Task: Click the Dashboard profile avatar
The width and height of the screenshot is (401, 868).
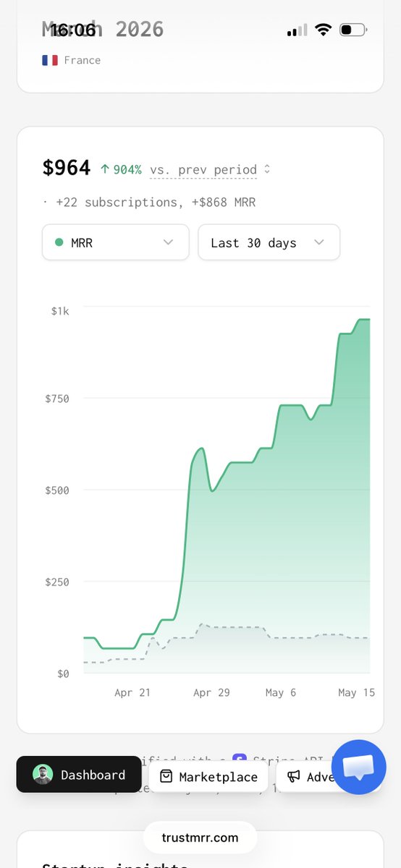Action: (43, 775)
